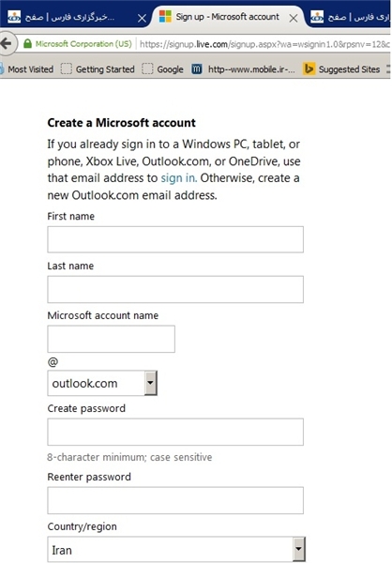
Task: Click the Bing Suggested Sites bookmark icon
Action: pyautogui.click(x=309, y=68)
